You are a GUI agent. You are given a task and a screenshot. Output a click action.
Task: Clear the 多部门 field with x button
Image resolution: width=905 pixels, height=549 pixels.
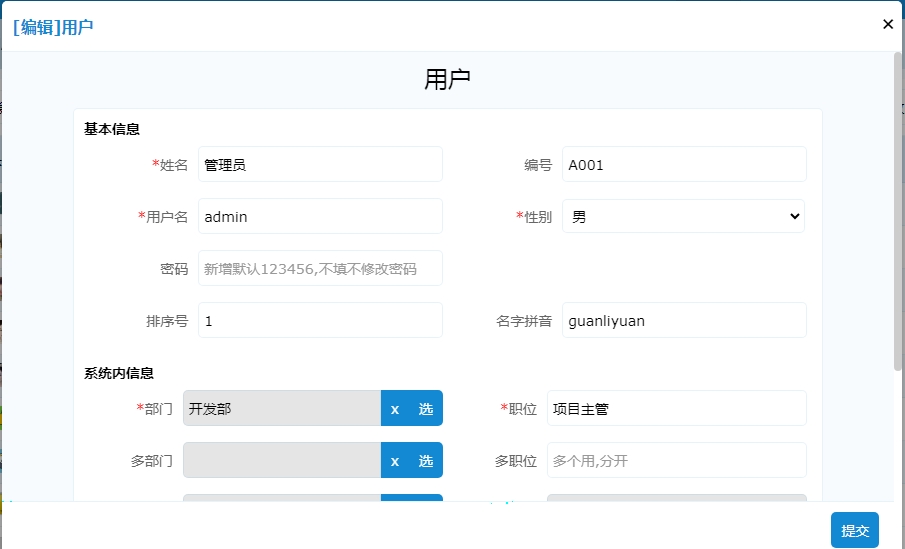pos(395,461)
